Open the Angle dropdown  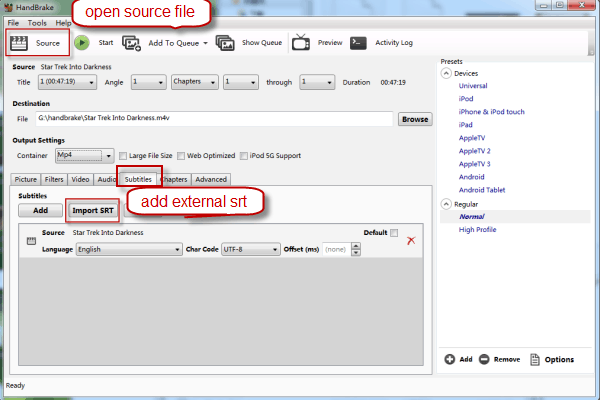pos(148,82)
